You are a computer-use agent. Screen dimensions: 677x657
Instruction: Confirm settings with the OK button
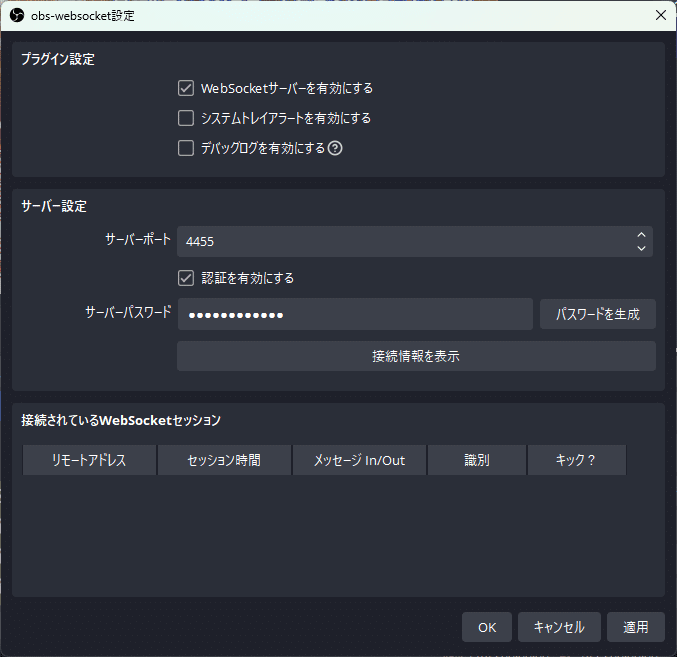click(487, 627)
